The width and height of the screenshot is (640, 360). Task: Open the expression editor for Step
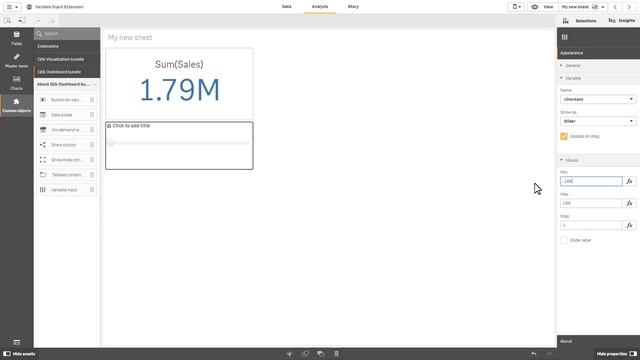629,225
